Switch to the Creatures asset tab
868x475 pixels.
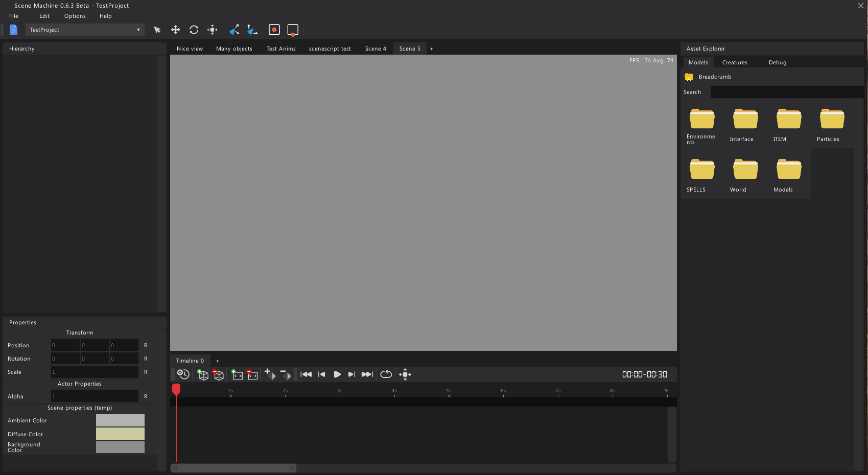coord(735,62)
